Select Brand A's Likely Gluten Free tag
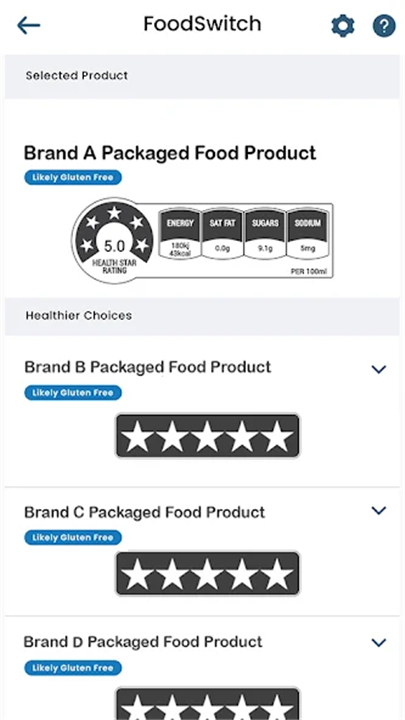 click(73, 178)
